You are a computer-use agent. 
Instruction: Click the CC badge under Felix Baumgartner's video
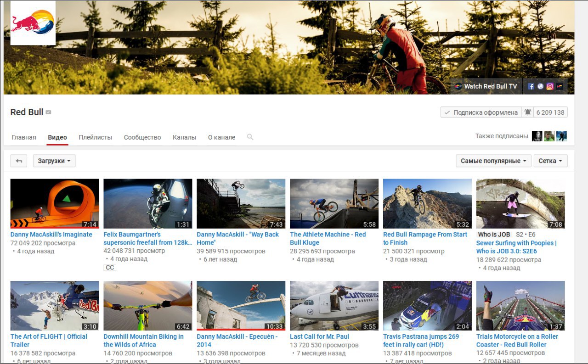click(110, 268)
